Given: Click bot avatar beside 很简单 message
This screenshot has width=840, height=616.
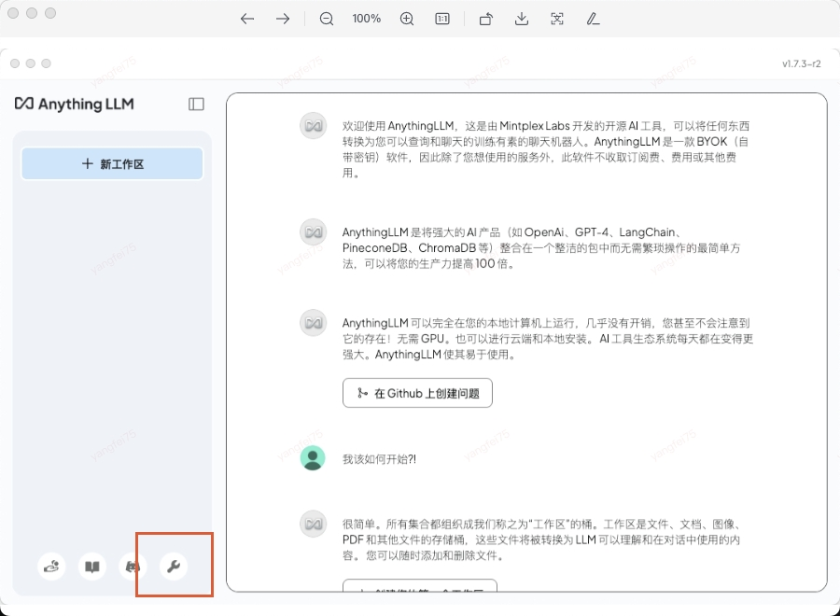Looking at the screenshot, I should click(x=313, y=524).
